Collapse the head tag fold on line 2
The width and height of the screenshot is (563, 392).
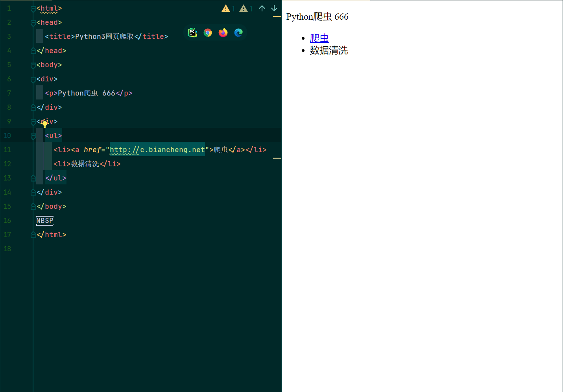33,23
